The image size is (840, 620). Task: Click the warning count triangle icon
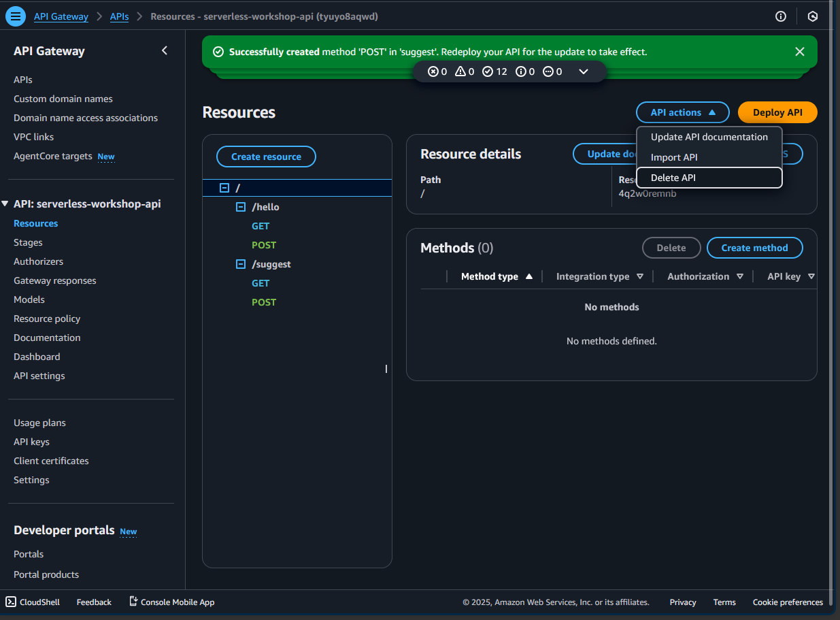[x=460, y=71]
